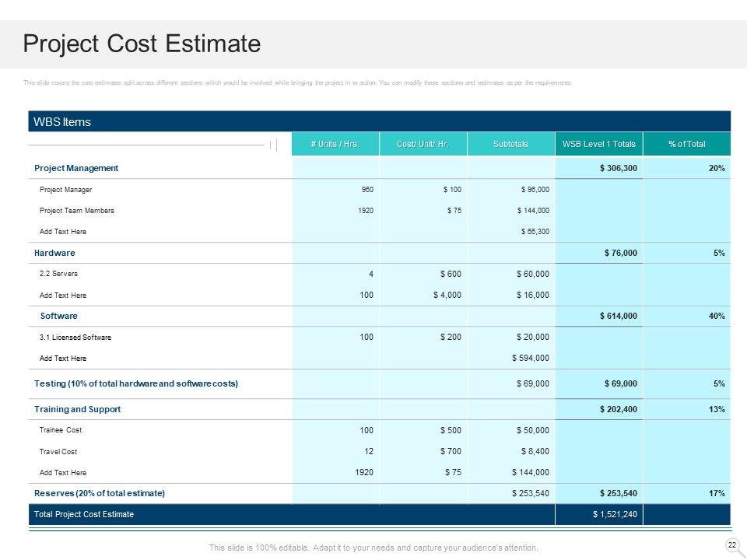Image resolution: width=747 pixels, height=560 pixels.
Task: Click the $ 614,000 Software total cell
Action: tap(619, 317)
